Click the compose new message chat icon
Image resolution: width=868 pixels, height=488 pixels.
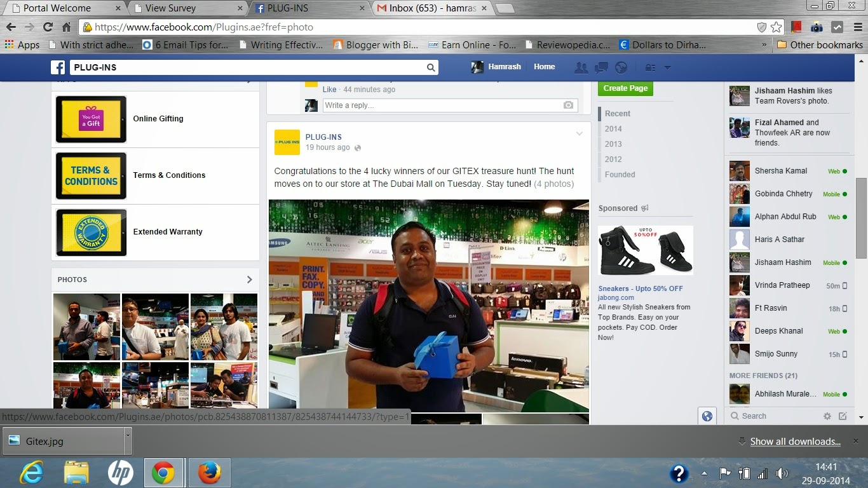[x=843, y=416]
